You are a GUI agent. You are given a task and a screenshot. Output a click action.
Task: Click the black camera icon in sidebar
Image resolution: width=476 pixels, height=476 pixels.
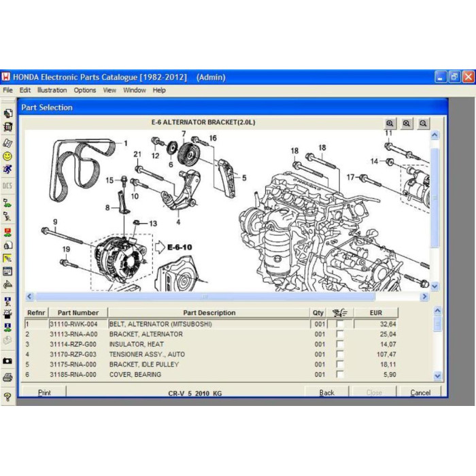(x=7, y=361)
